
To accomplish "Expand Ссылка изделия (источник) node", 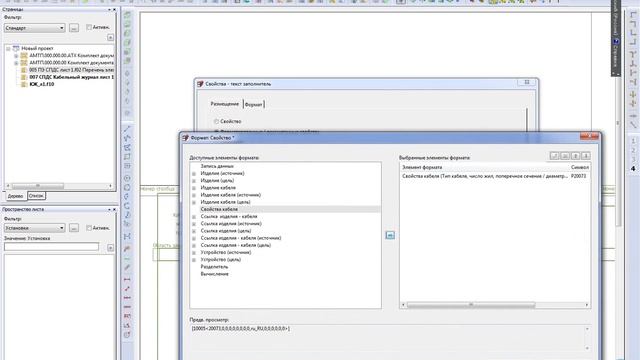I will pyautogui.click(x=194, y=224).
